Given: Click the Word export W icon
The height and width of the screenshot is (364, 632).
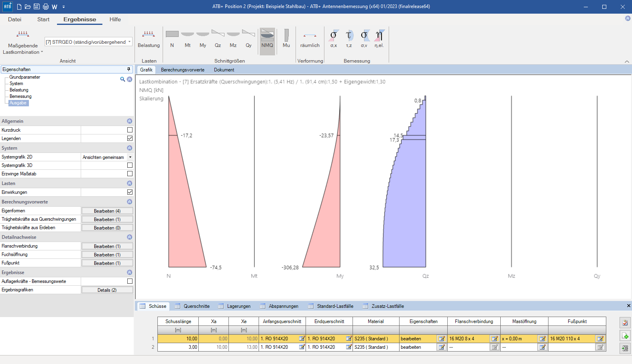Looking at the screenshot, I should [55, 6].
